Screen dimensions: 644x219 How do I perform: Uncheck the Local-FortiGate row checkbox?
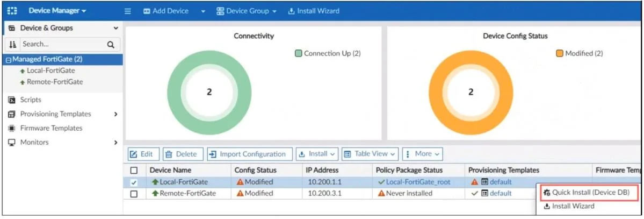134,182
